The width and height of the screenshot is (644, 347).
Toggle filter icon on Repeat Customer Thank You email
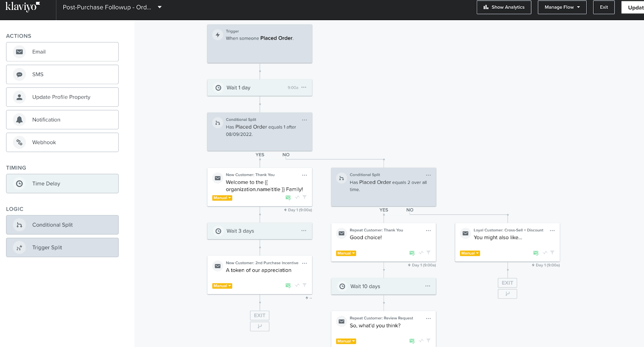coord(429,253)
